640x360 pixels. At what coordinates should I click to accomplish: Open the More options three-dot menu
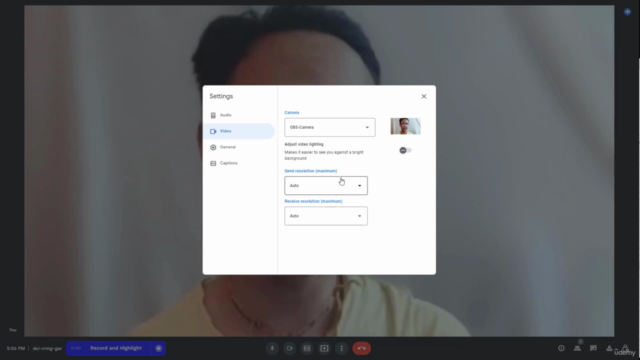[342, 348]
